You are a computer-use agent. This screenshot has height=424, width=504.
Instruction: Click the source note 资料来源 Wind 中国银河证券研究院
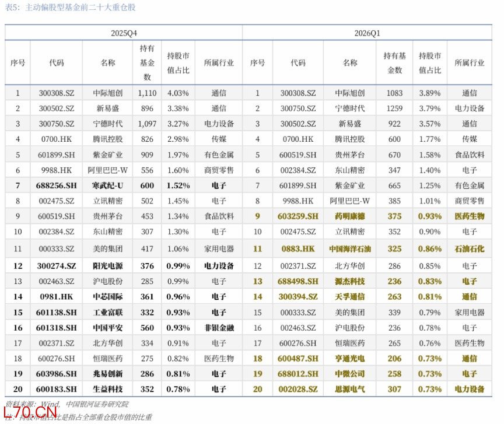pos(67,404)
